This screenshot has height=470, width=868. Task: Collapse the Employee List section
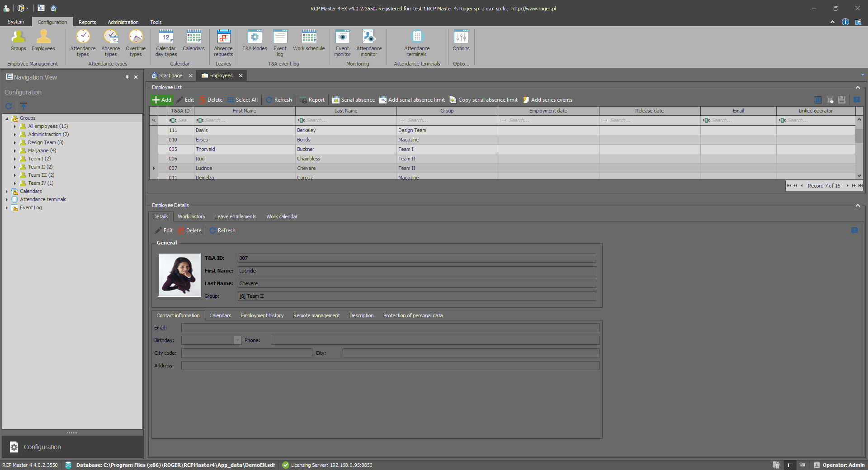[858, 88]
